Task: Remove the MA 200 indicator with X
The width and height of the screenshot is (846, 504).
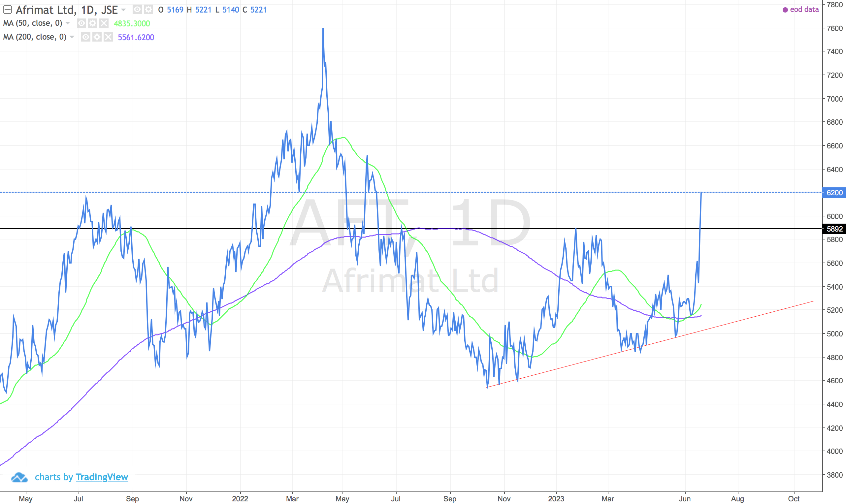Action: (108, 37)
